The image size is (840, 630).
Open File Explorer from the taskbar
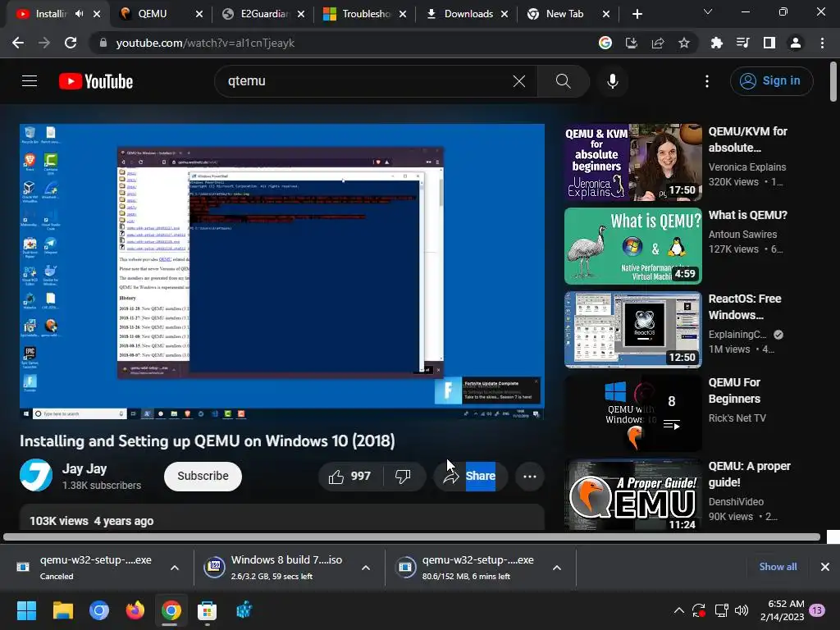pos(62,610)
